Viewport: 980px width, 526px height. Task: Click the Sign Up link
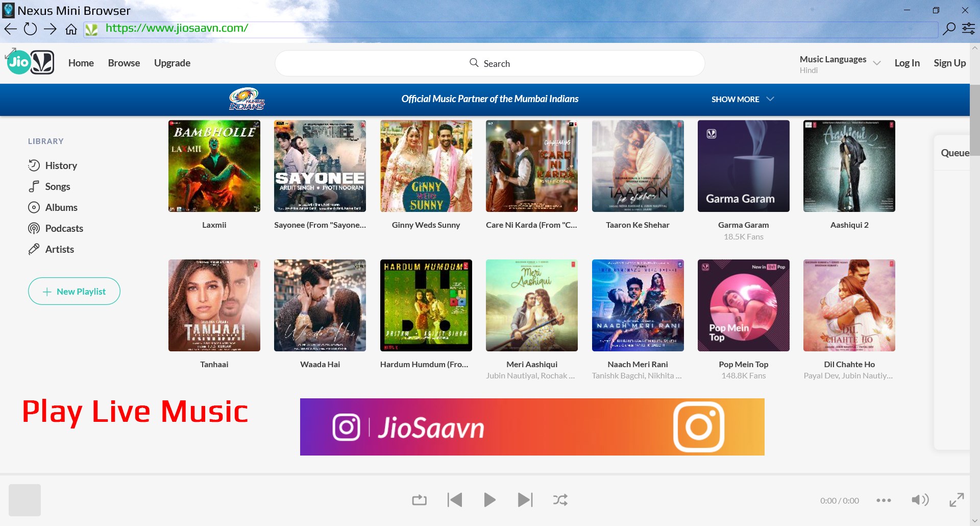(x=949, y=63)
